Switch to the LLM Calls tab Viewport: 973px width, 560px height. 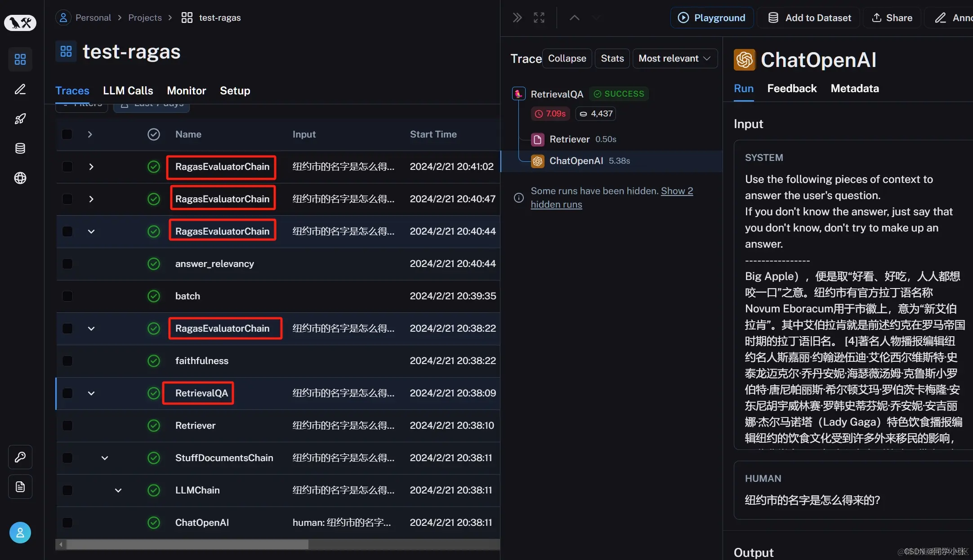point(128,91)
